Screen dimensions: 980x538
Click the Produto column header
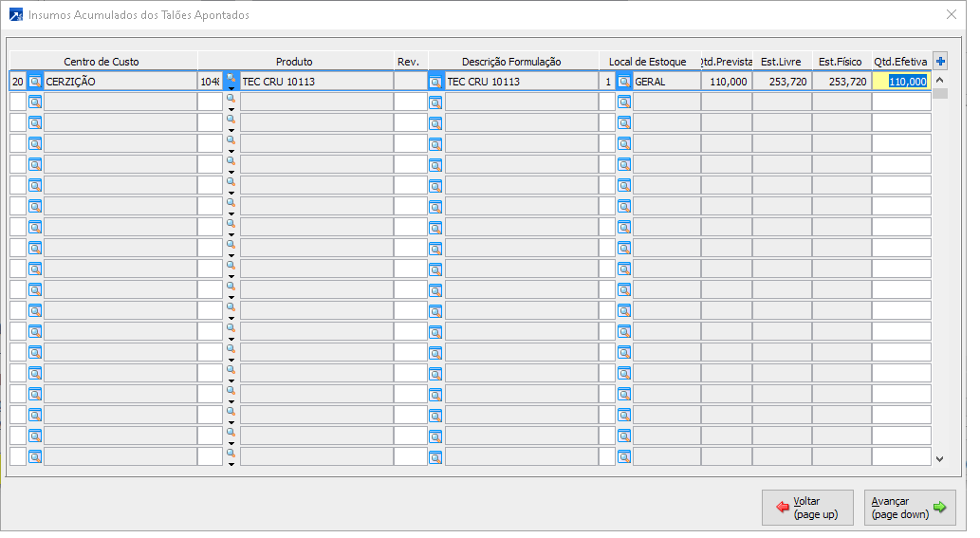click(x=294, y=62)
